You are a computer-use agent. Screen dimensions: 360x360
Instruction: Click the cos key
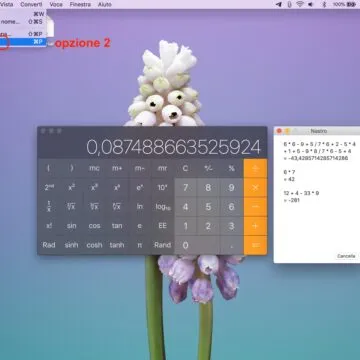pos(94,226)
